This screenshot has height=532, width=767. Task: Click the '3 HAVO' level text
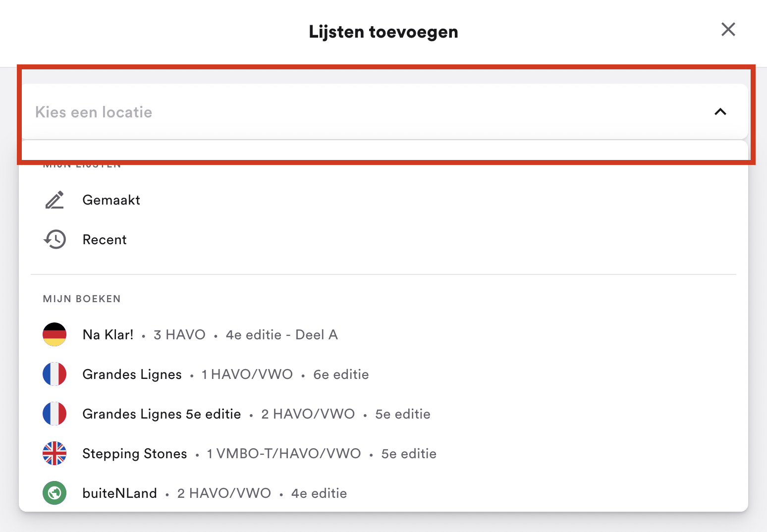pyautogui.click(x=179, y=335)
